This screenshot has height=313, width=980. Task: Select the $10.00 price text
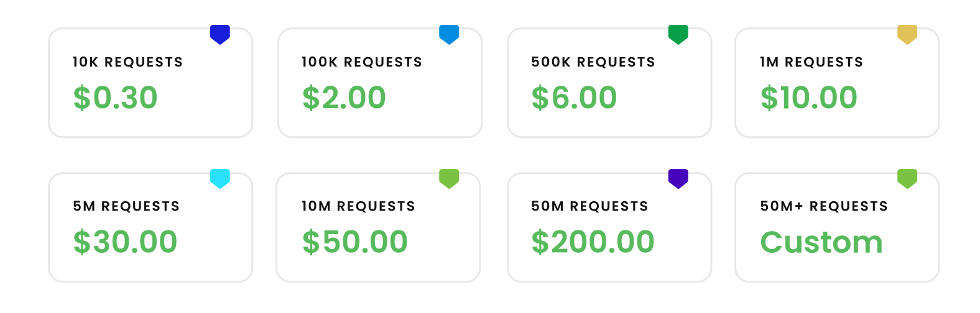[x=809, y=98]
